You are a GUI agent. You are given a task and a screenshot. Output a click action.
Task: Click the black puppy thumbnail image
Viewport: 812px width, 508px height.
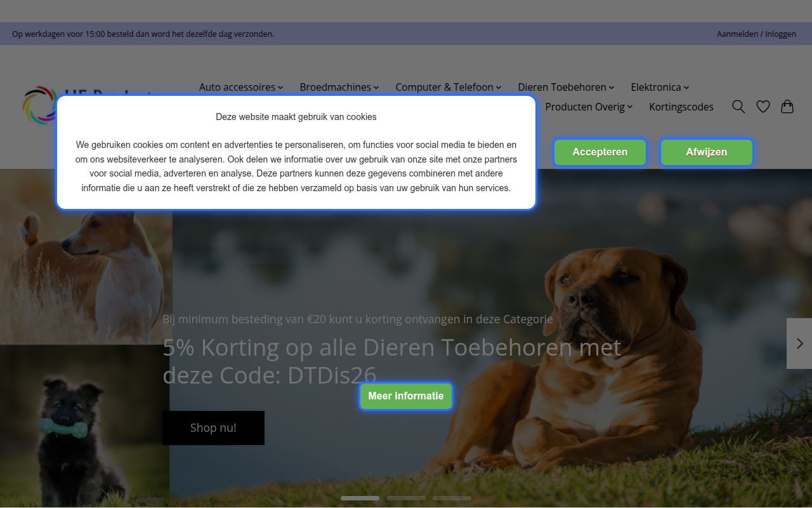[x=84, y=425]
